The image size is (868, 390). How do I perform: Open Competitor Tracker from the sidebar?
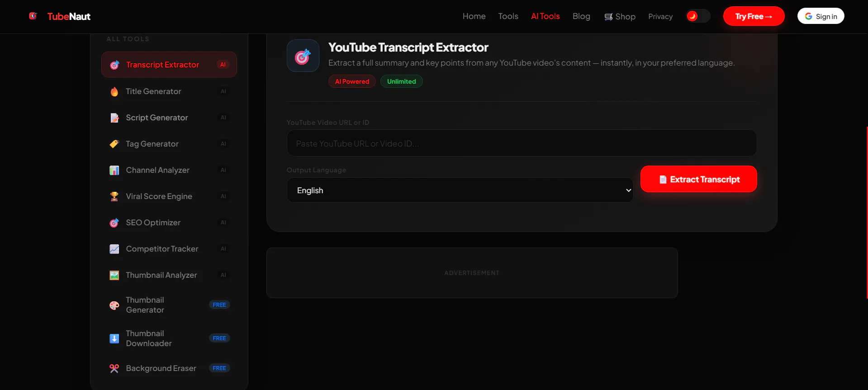click(169, 249)
